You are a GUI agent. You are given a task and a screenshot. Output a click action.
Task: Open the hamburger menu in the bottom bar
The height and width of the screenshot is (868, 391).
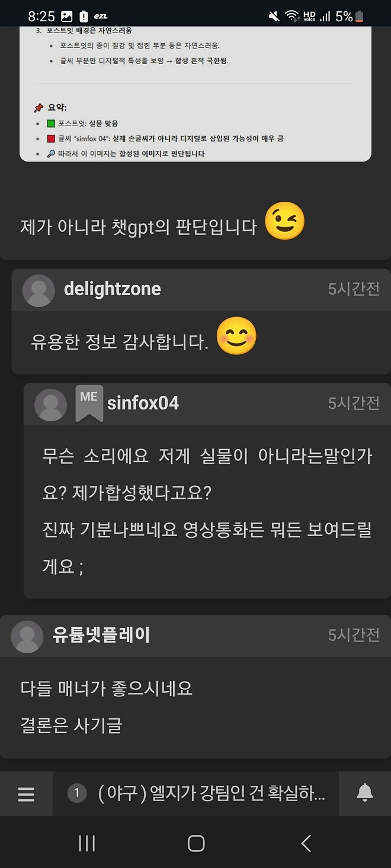(x=26, y=795)
